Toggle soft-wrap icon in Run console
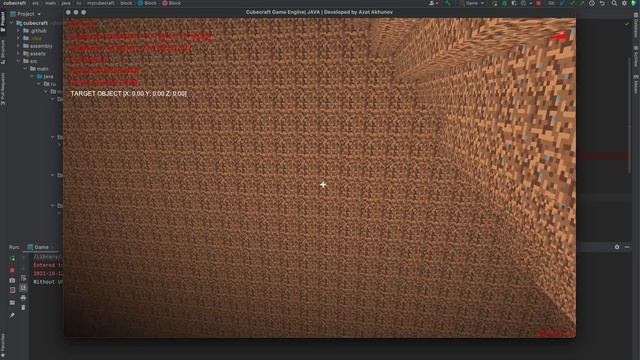 pos(23,278)
